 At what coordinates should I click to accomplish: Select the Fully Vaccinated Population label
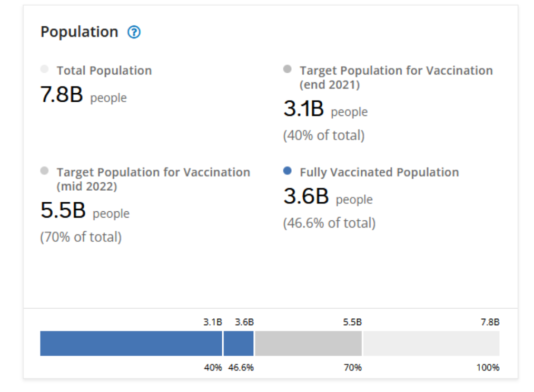click(379, 172)
